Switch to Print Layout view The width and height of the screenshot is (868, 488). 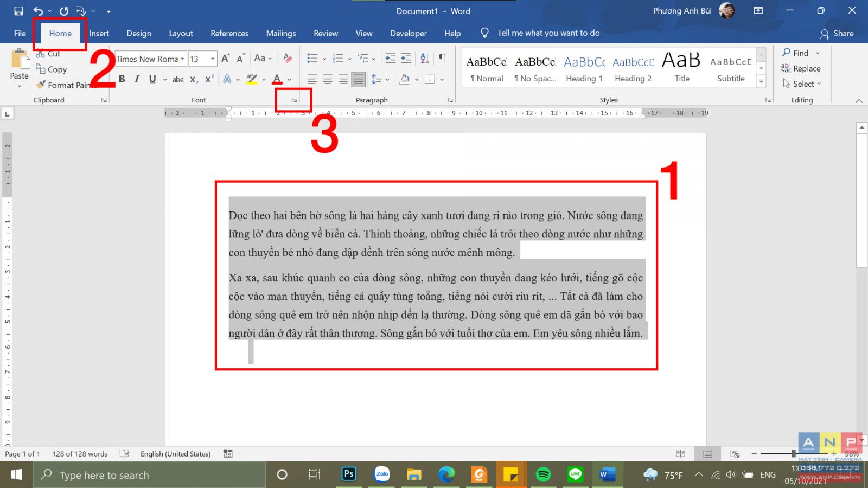pos(708,454)
